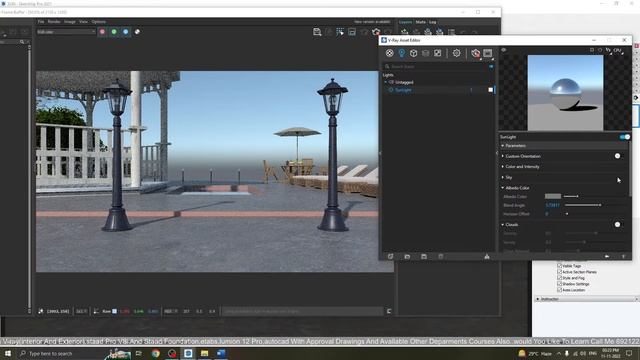Open the frame buffer File menu
The image size is (640, 360).
pos(41,22)
